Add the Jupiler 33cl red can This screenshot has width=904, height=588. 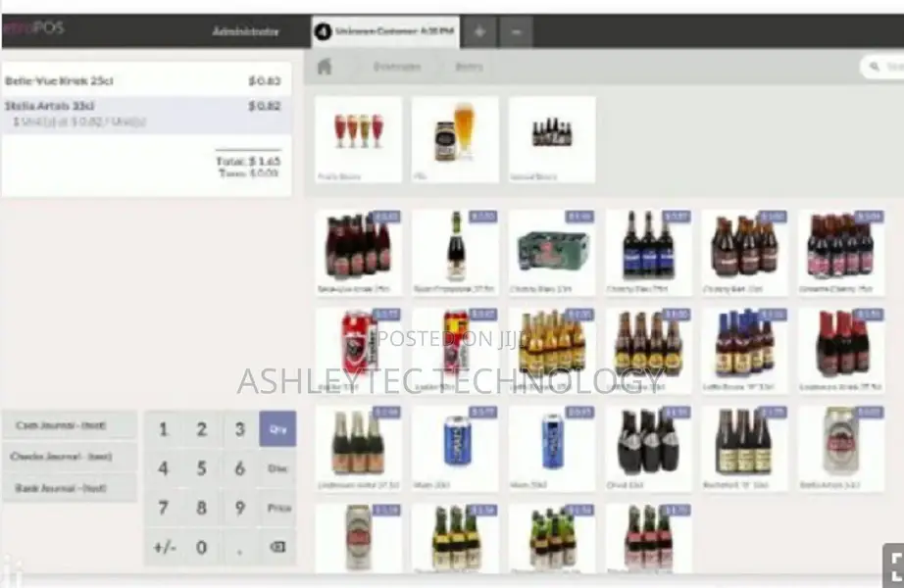click(x=358, y=351)
